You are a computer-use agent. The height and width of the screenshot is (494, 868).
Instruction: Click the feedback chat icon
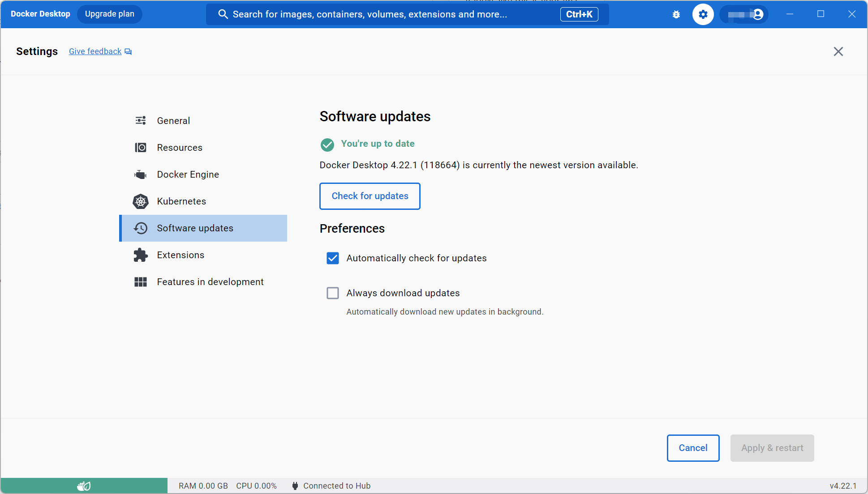pos(128,51)
